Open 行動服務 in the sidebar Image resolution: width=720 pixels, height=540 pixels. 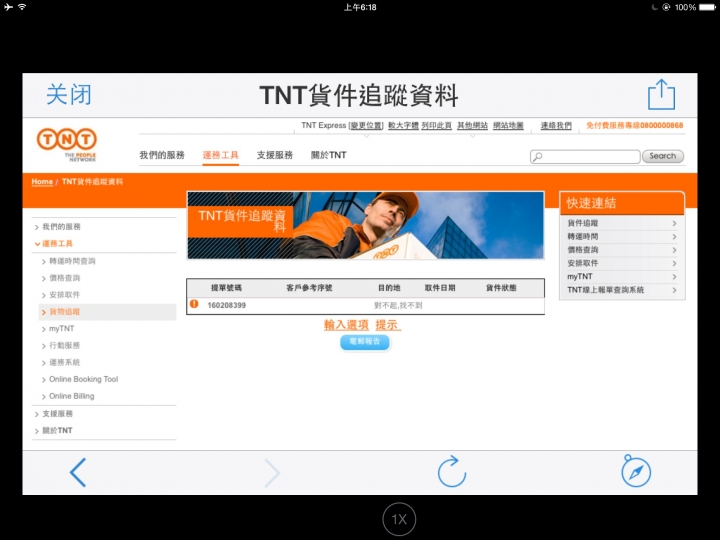coord(64,345)
